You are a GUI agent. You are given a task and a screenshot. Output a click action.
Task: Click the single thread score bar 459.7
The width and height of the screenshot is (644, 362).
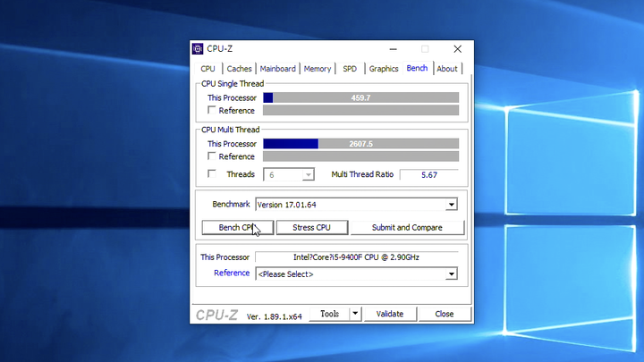pos(361,97)
